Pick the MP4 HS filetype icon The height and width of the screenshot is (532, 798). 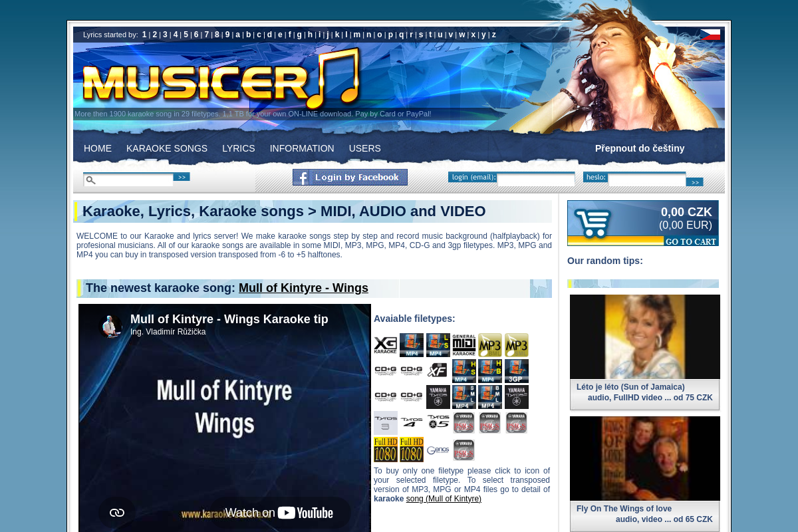(464, 371)
